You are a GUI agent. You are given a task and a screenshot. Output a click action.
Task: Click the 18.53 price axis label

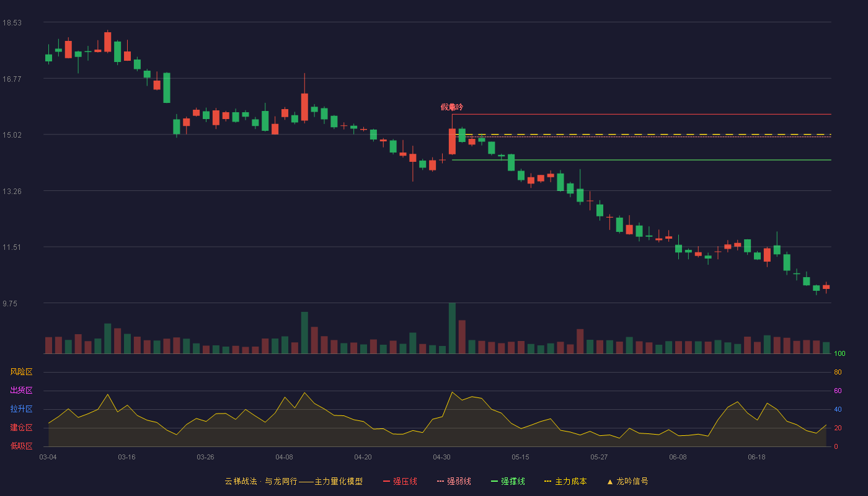click(x=12, y=22)
